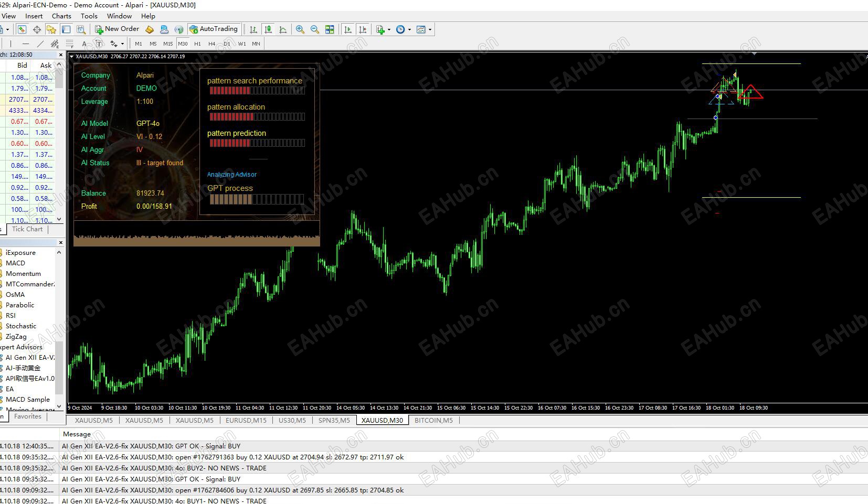Toggle the Terminal panel icon
Screen dimensions: 868x504
click(66, 29)
